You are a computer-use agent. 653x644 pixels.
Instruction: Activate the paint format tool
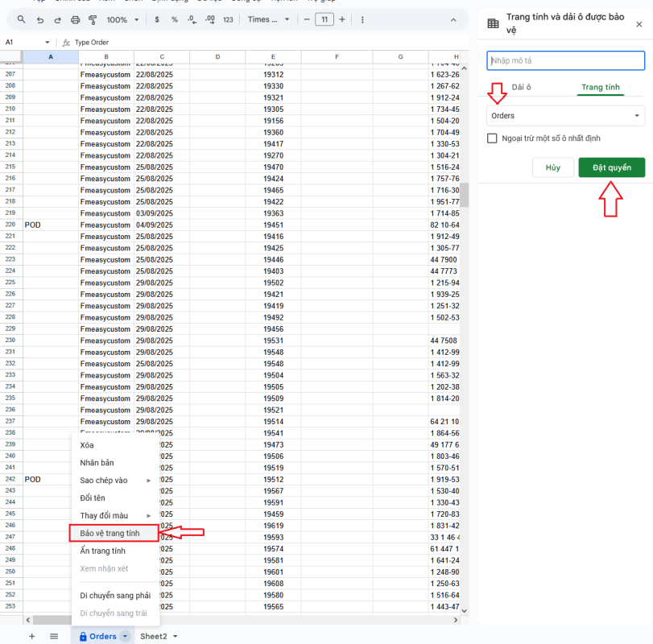93,19
